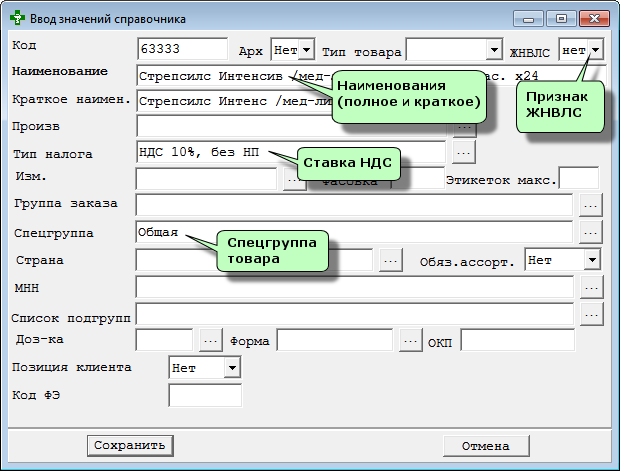Click the Код ФЭ label
The width and height of the screenshot is (620, 471).
(x=36, y=395)
